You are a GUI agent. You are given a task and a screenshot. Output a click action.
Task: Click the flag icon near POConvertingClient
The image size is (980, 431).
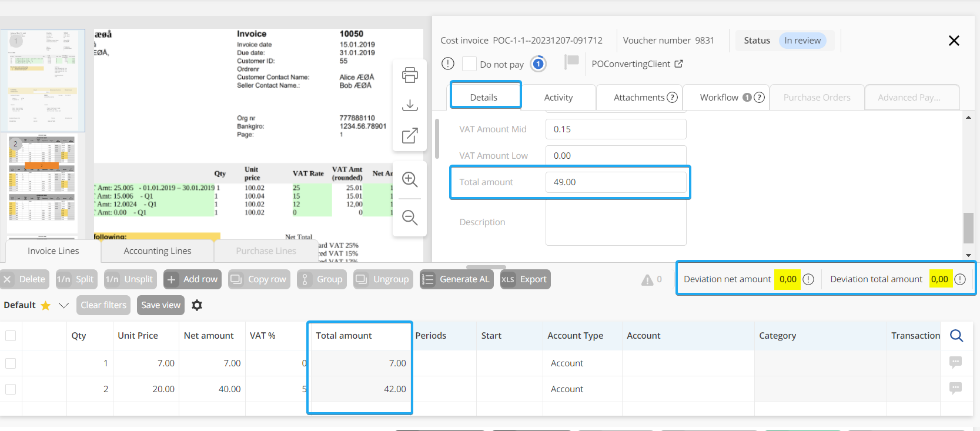[x=571, y=62]
